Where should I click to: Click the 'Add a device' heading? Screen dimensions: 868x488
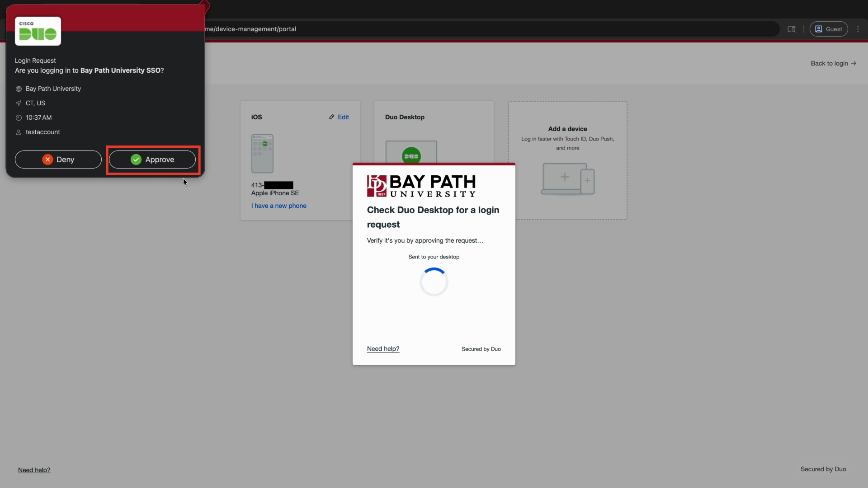tap(568, 129)
